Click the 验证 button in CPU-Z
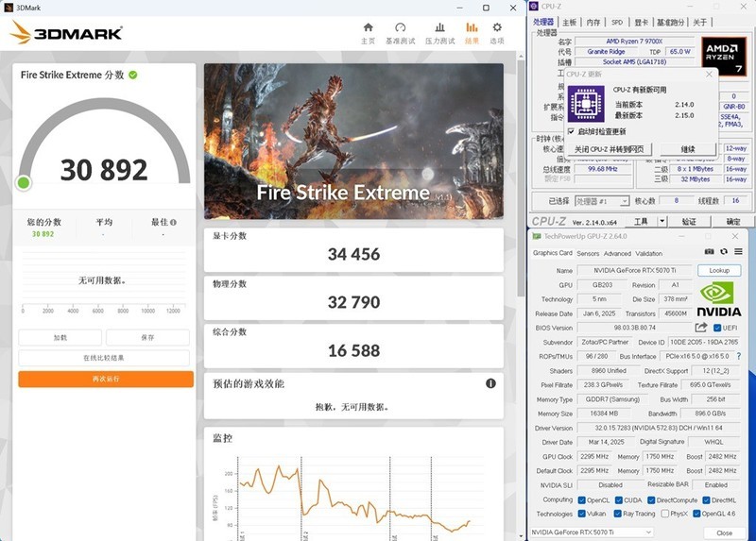 coord(689,221)
